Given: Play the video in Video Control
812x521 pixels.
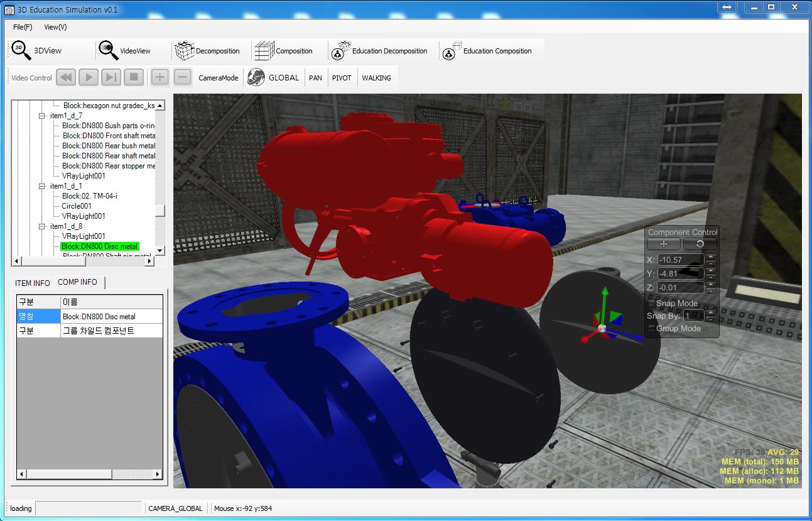Looking at the screenshot, I should click(89, 77).
